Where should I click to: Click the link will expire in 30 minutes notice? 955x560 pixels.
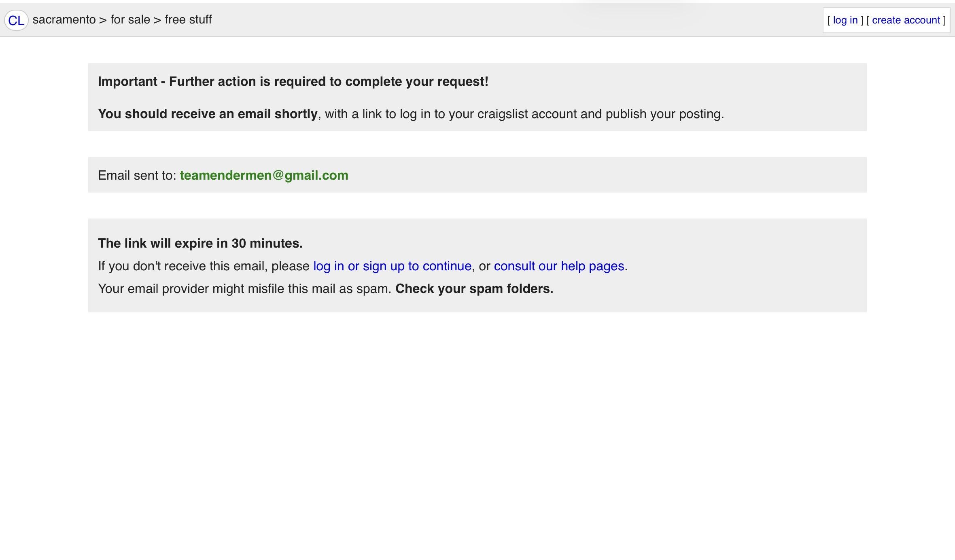point(200,243)
